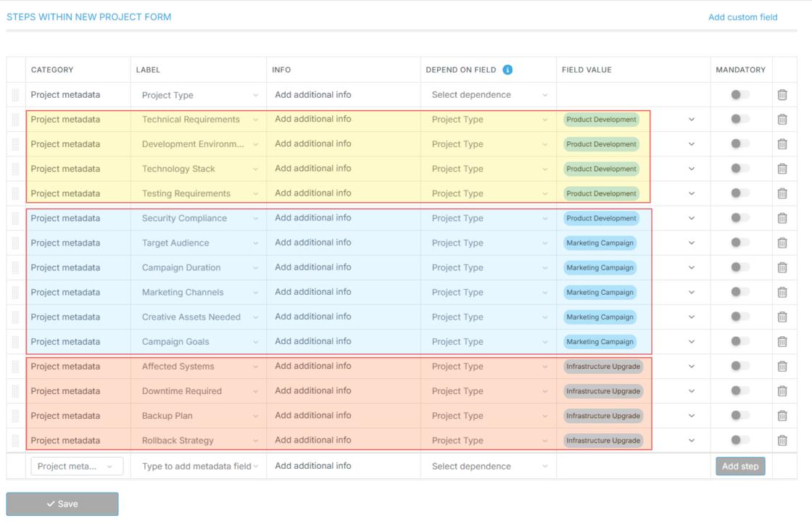The height and width of the screenshot is (526, 812).
Task: Open the Select dependence dropdown in Project Type row
Action: pyautogui.click(x=489, y=95)
